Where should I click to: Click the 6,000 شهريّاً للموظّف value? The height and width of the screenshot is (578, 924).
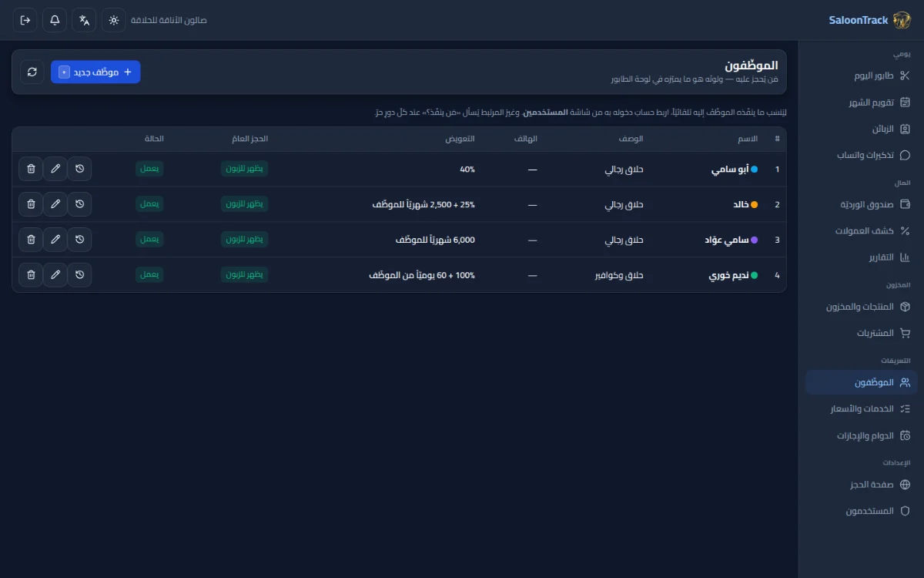point(435,240)
